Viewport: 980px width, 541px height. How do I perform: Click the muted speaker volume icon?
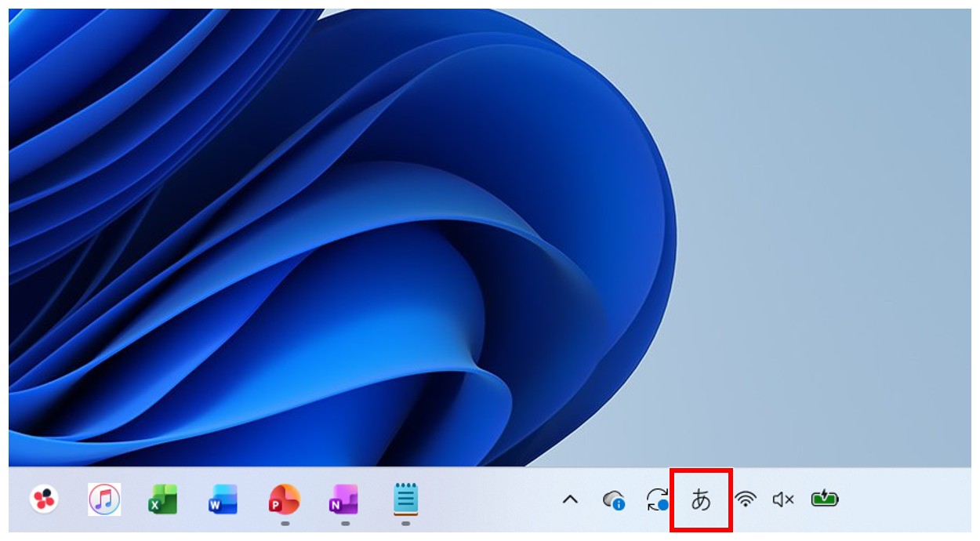(783, 499)
